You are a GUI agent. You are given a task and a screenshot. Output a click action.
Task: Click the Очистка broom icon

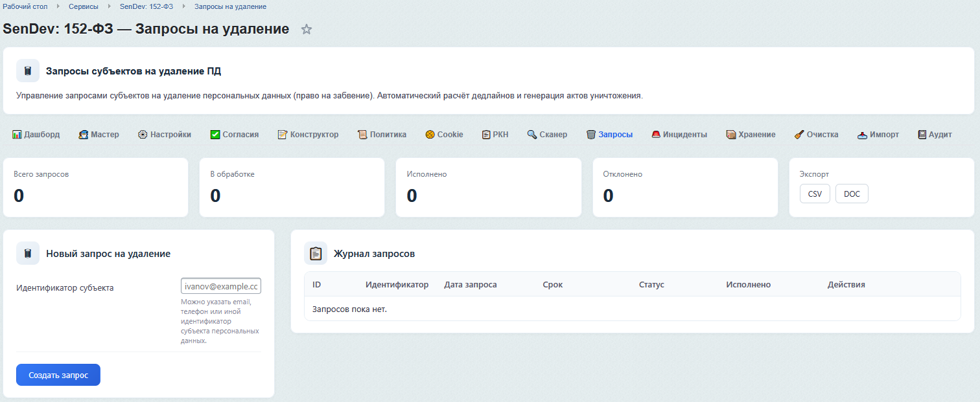point(799,135)
